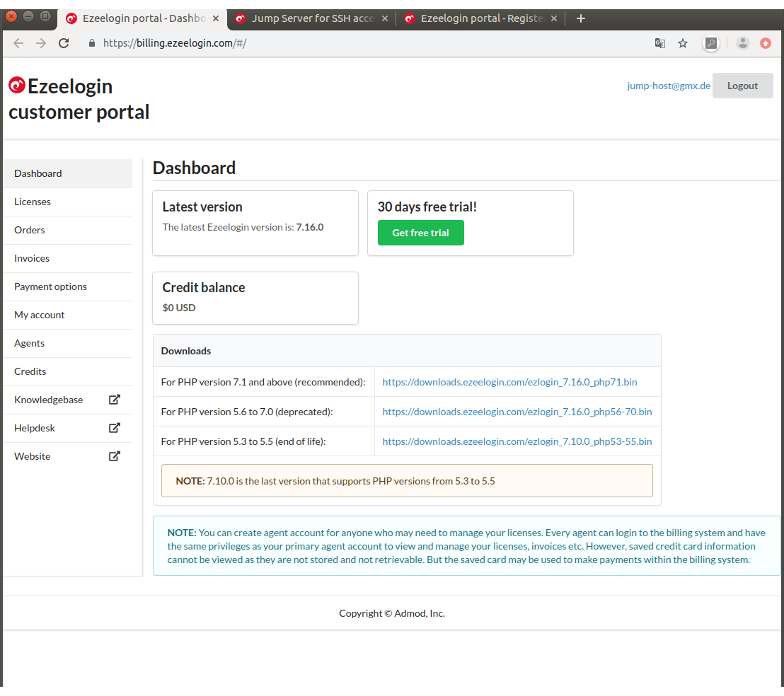Click the browser back arrow

pos(18,43)
